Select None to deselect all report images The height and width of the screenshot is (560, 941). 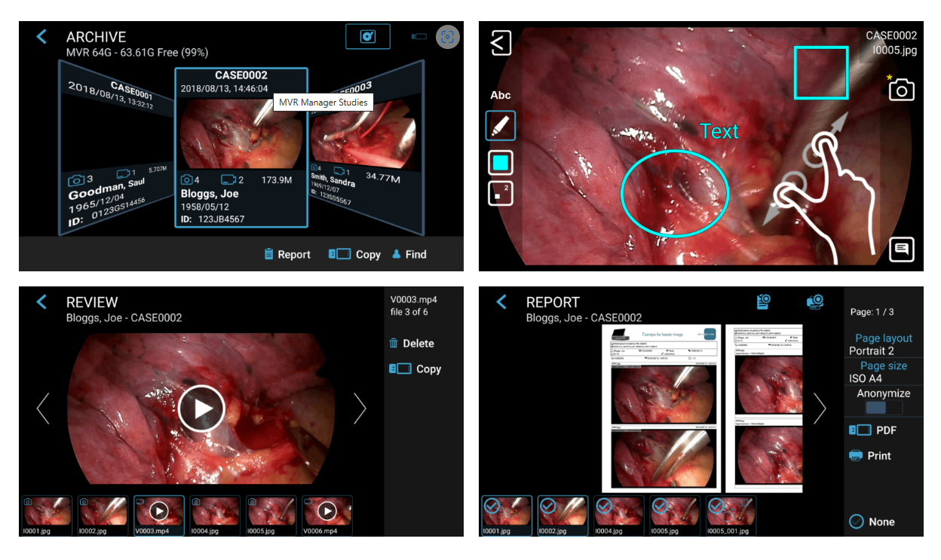(872, 522)
